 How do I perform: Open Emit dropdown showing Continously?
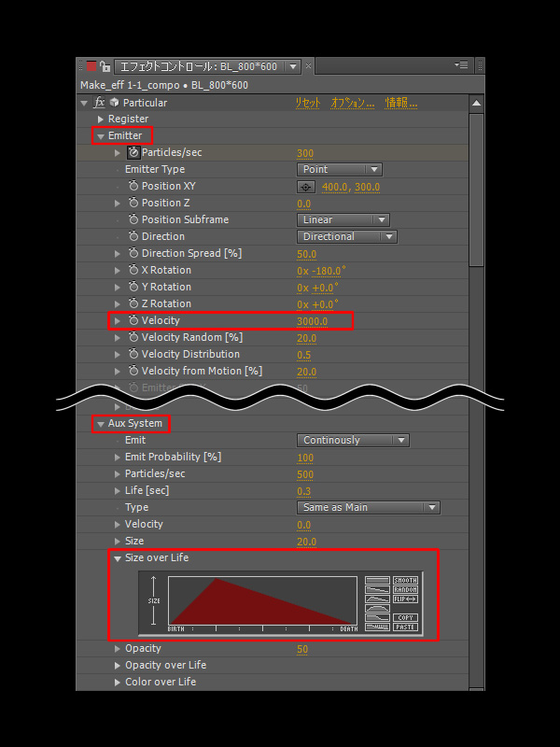[x=353, y=440]
